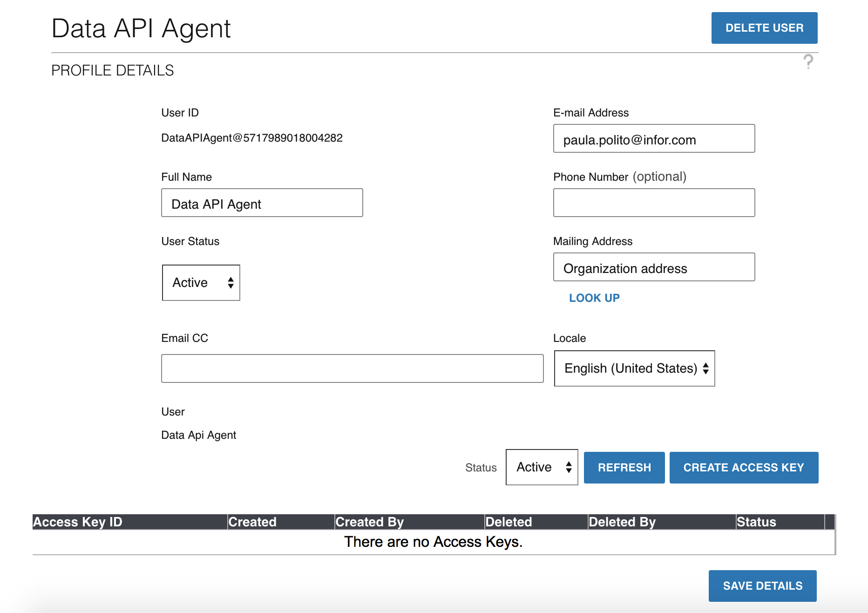Screen dimensions: 868x613
Task: Click the SAVE DETAILS button
Action: 762,586
